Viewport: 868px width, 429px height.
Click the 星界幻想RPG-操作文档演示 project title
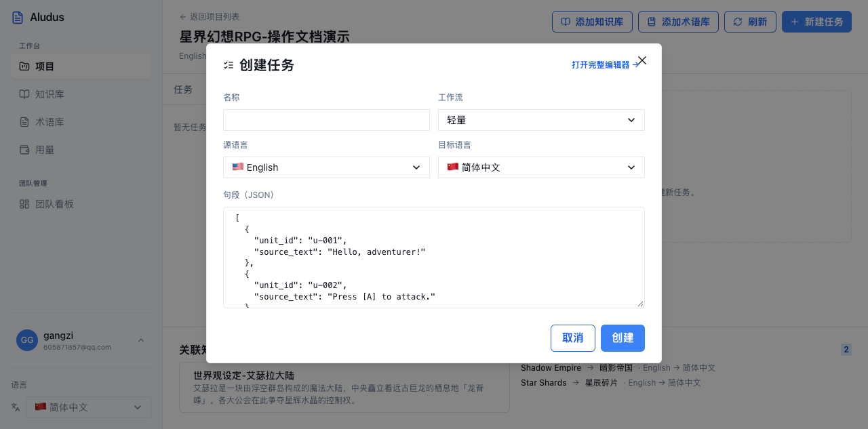click(264, 37)
